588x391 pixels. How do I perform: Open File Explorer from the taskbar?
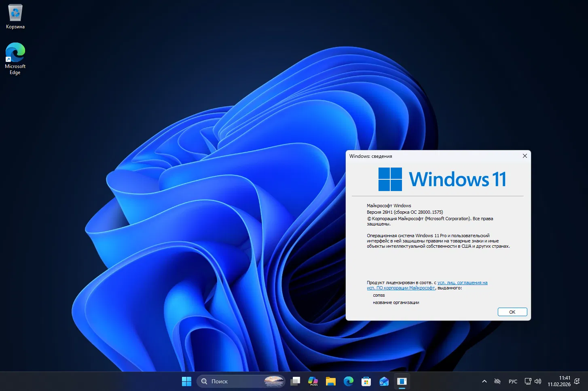pyautogui.click(x=331, y=381)
